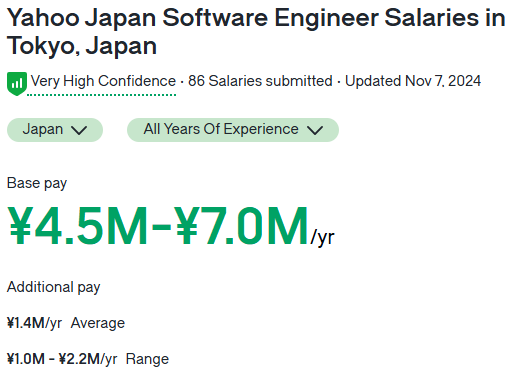Click the Updated Nov 7, 2024 date

click(413, 81)
